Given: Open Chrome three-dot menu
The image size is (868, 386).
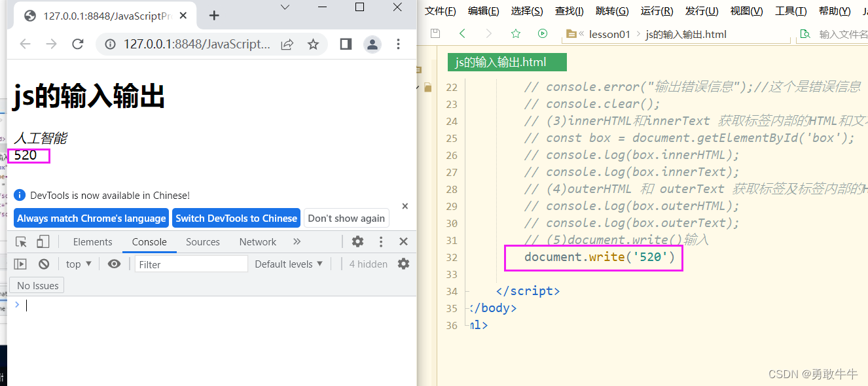Looking at the screenshot, I should (x=398, y=44).
